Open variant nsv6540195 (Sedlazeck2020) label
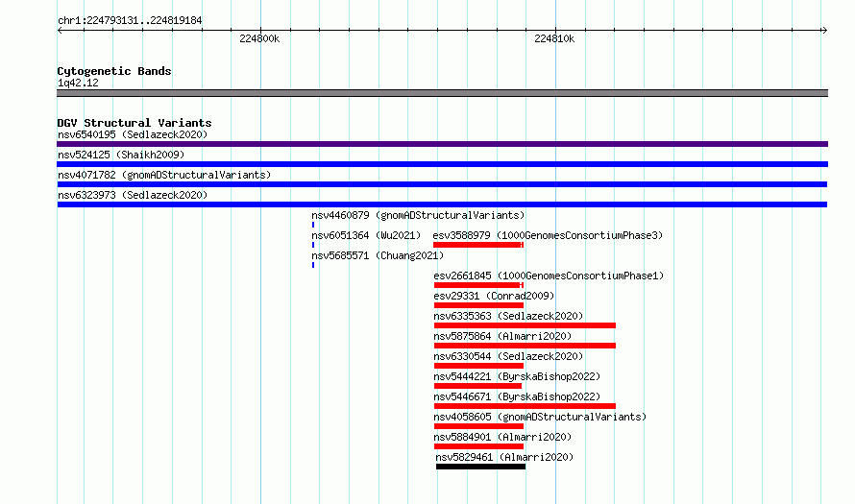This screenshot has height=504, width=855. click(x=133, y=134)
